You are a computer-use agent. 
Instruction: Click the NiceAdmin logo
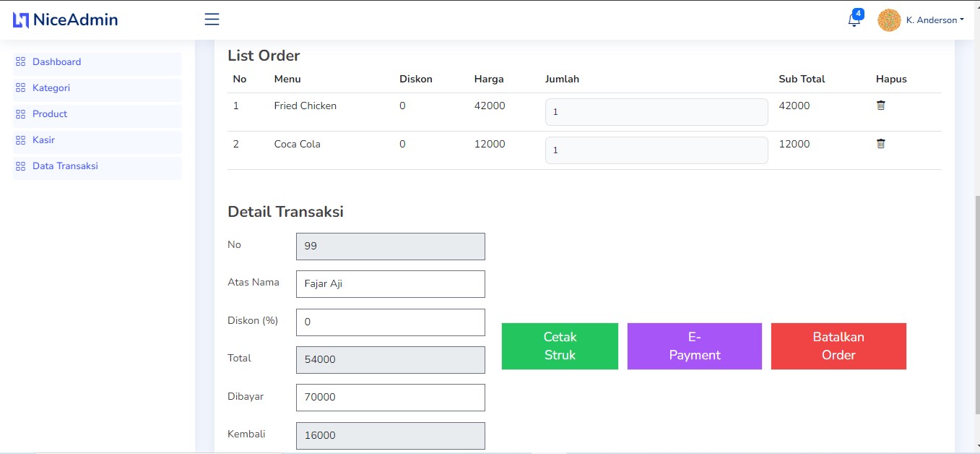[x=65, y=19]
